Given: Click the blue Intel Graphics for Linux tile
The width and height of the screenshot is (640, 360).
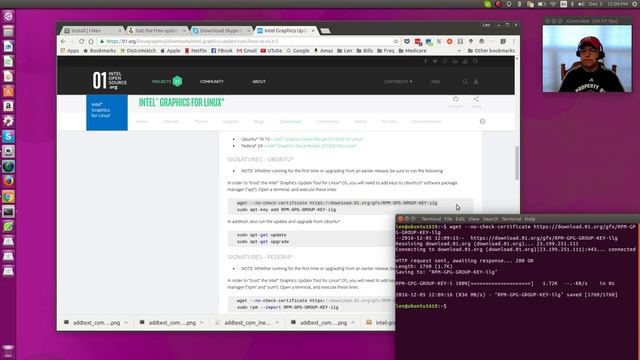Looking at the screenshot, I should (107, 113).
